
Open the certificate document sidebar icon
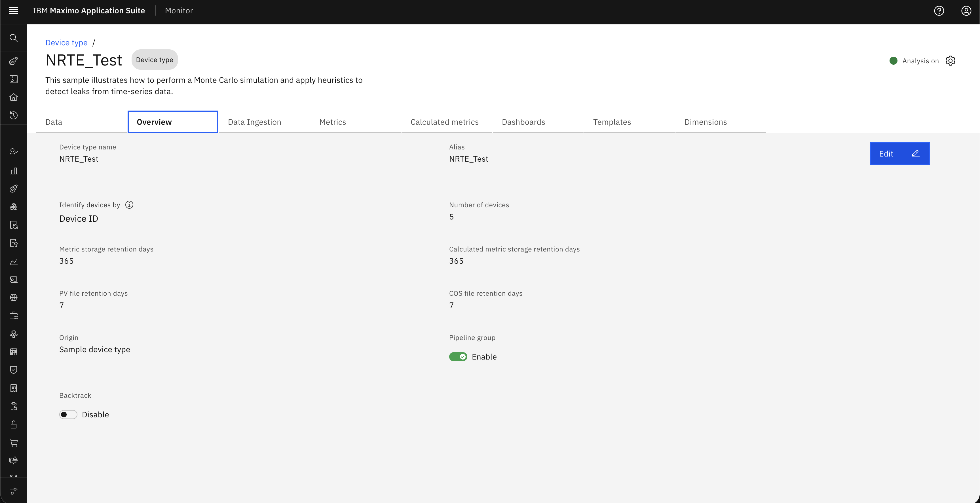pos(13,243)
